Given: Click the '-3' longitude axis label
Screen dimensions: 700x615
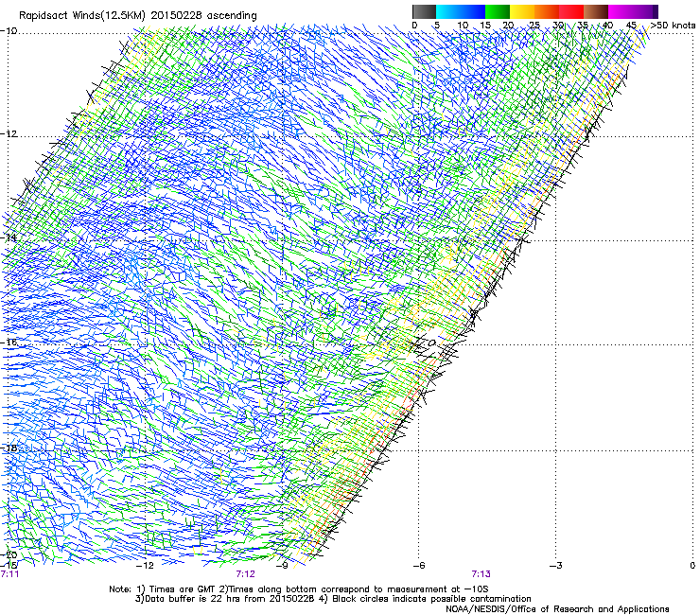Looking at the screenshot, I should click(x=556, y=566).
